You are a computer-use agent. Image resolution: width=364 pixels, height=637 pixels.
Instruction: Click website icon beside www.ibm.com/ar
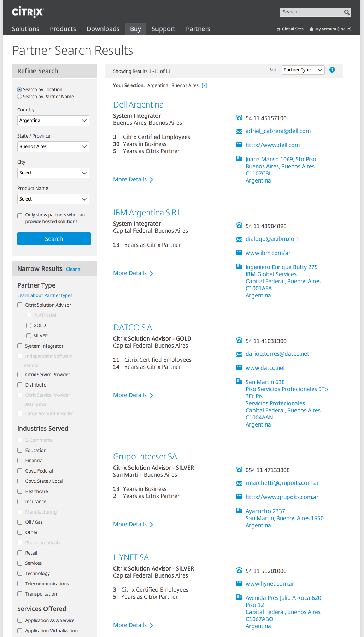239,253
